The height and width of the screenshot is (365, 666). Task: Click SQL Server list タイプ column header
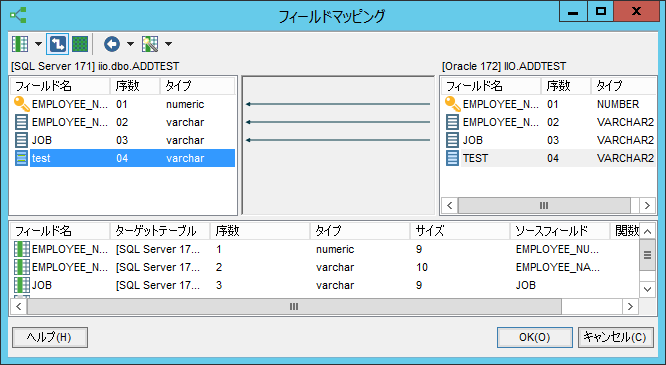pyautogui.click(x=198, y=86)
